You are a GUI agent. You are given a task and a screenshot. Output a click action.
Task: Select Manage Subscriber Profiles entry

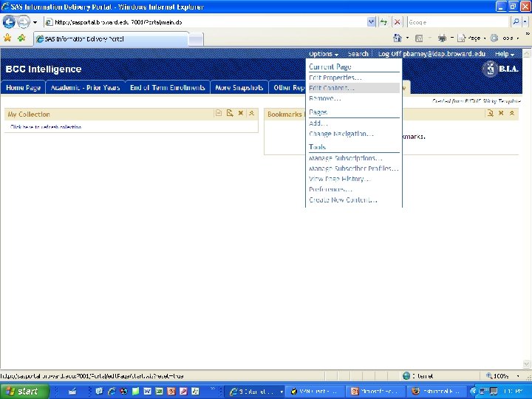(x=353, y=168)
